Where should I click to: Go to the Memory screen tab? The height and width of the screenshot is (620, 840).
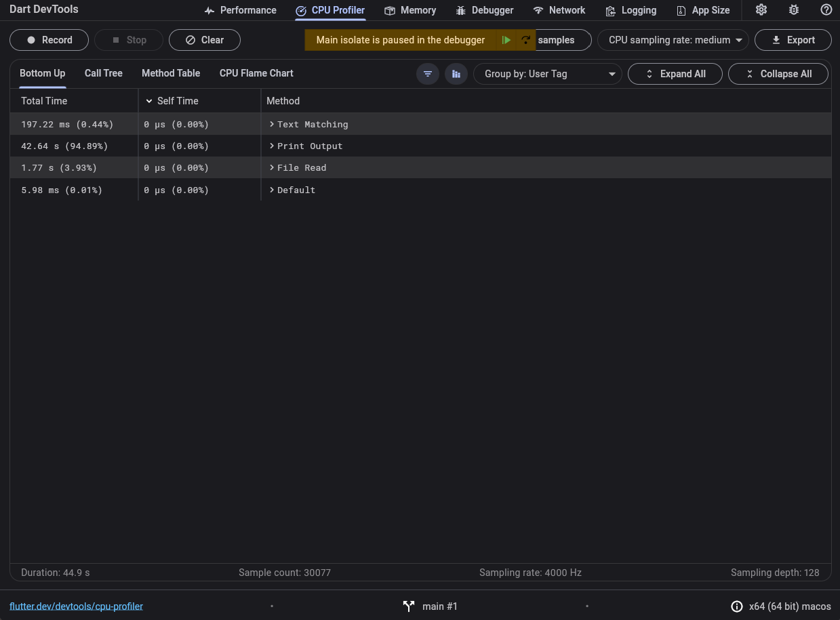pos(410,10)
